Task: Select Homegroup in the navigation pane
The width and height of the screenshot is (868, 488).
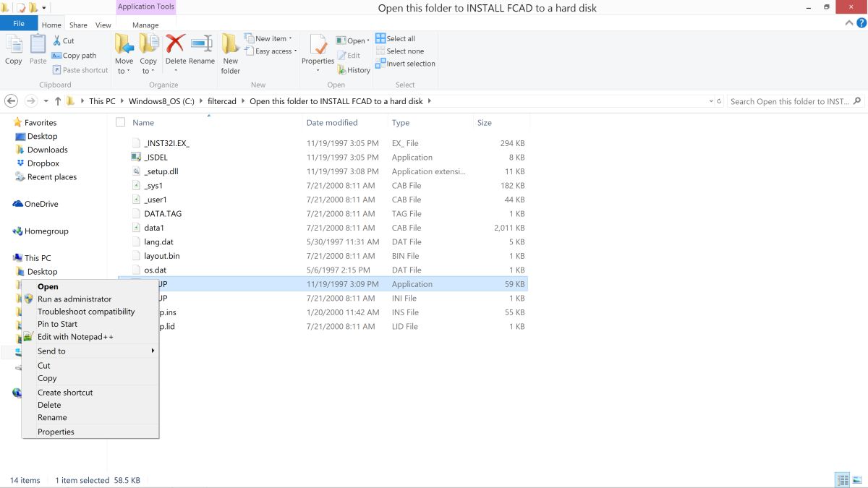Action: click(46, 231)
